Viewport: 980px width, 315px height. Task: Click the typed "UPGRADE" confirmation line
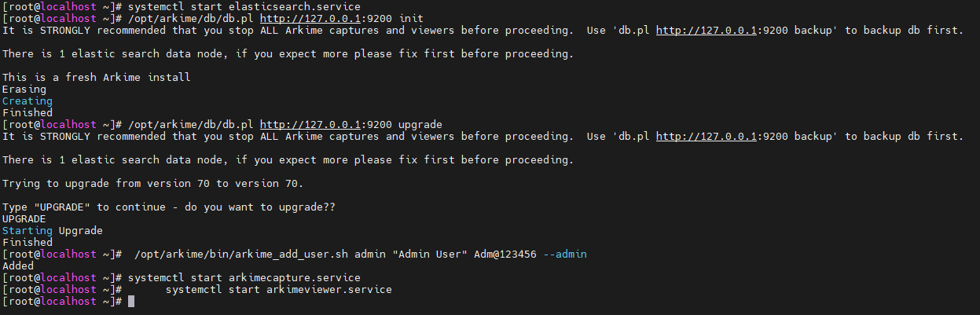click(x=24, y=219)
